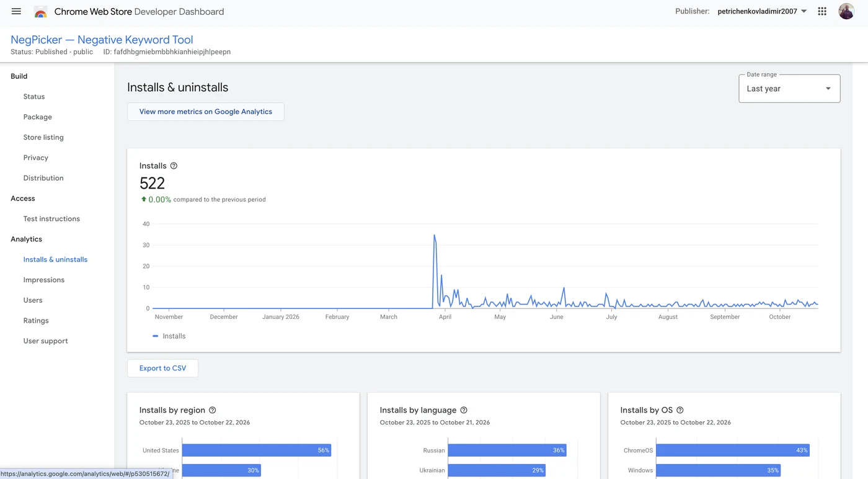Image resolution: width=868 pixels, height=479 pixels.
Task: Click the United States 56% bar
Action: 257,450
